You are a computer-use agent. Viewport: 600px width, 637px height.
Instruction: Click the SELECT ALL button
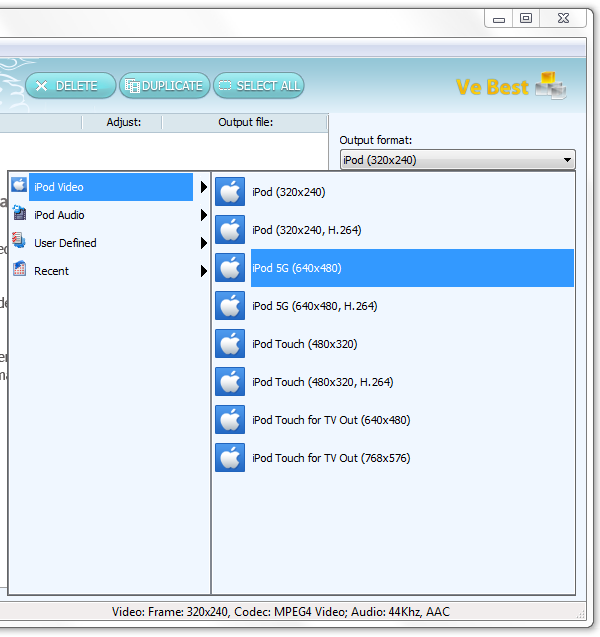[x=259, y=86]
